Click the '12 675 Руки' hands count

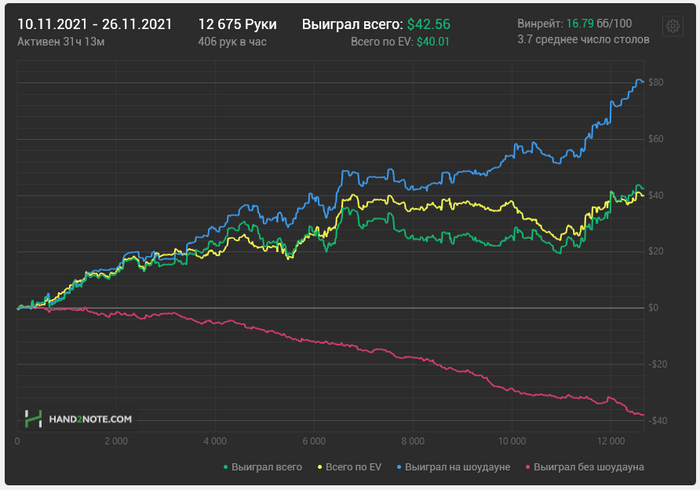coord(238,24)
